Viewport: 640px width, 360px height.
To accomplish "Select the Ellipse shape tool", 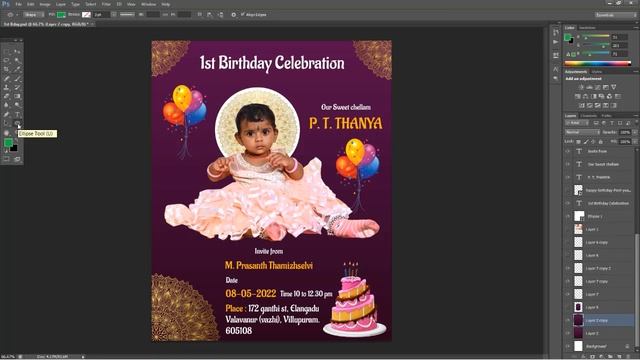I will pyautogui.click(x=17, y=123).
